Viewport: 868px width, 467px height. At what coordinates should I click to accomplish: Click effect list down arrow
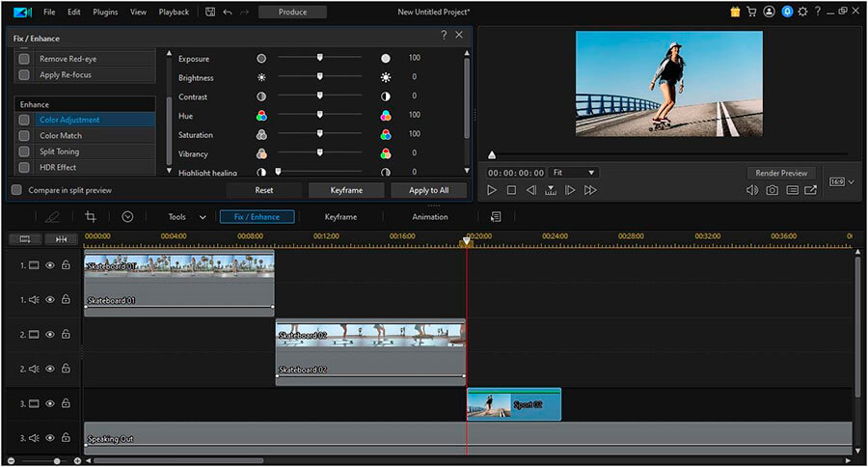tap(169, 171)
